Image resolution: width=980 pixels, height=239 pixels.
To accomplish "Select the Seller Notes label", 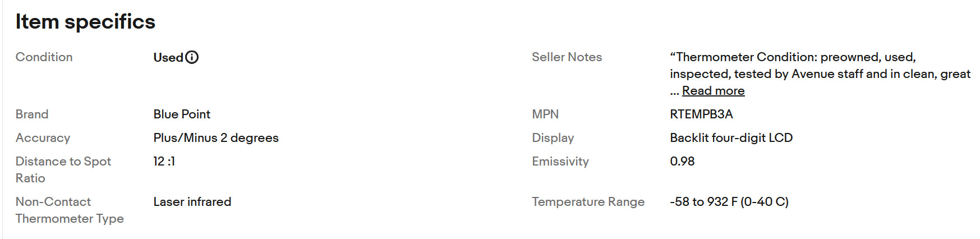I will [x=567, y=57].
